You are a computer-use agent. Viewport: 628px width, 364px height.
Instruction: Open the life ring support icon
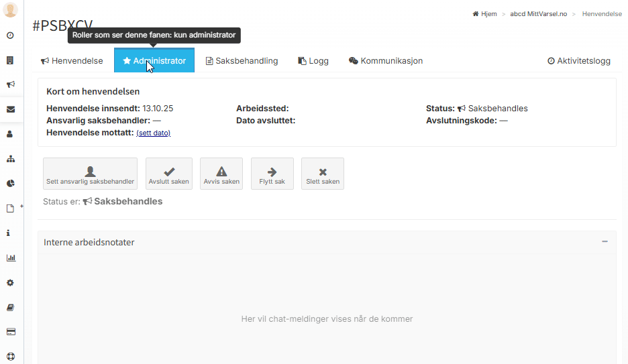pos(11,357)
